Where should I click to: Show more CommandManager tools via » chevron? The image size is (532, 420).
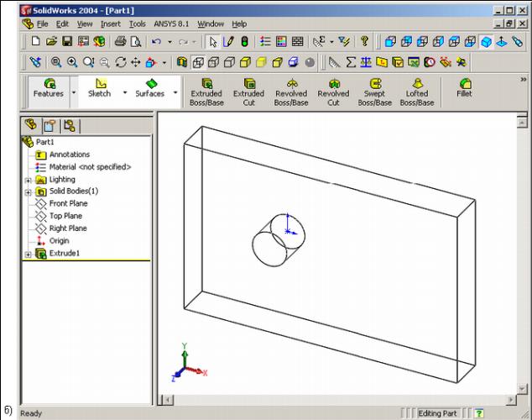pos(524,80)
